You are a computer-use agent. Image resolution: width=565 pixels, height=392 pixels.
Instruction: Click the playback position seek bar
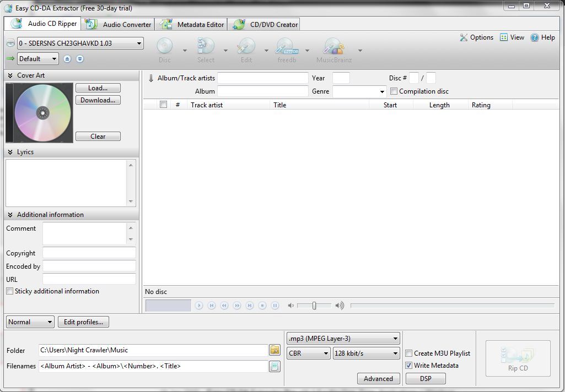tap(453, 306)
